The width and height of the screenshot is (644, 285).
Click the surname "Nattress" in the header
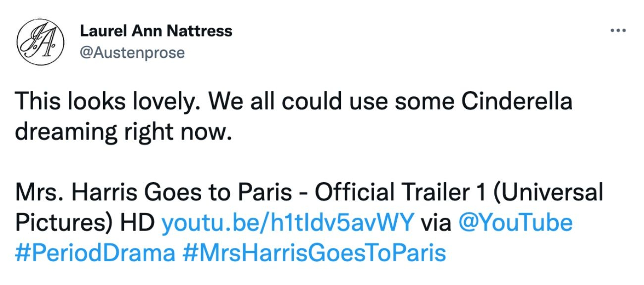pos(199,31)
